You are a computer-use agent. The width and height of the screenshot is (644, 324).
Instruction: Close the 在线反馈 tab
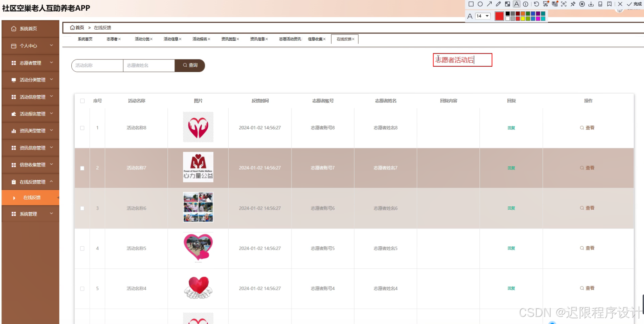353,39
